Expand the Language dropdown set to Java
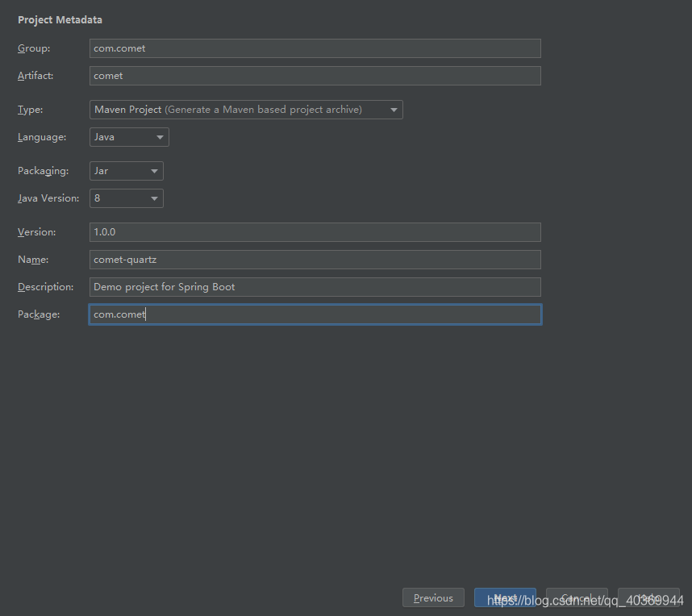692x616 pixels. pyautogui.click(x=129, y=137)
